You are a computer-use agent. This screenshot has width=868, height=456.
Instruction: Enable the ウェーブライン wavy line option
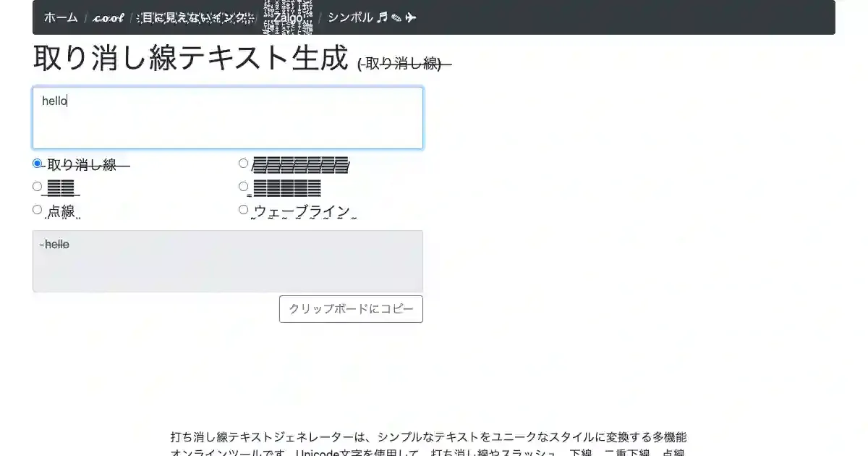(244, 210)
